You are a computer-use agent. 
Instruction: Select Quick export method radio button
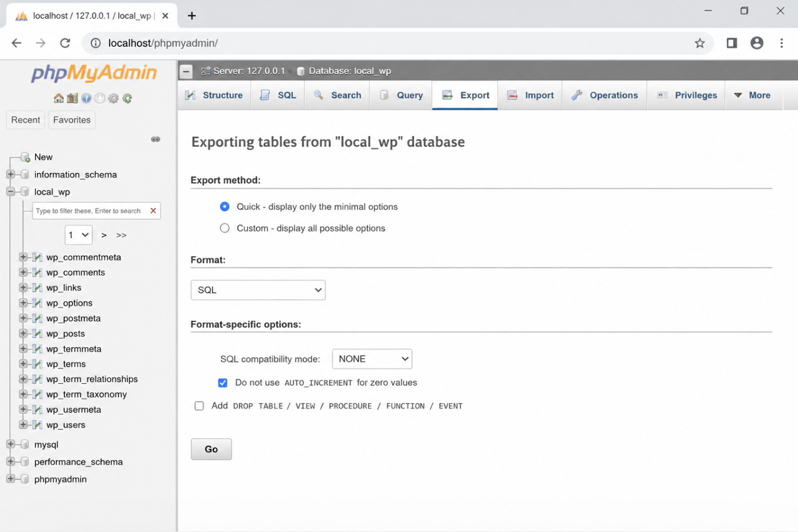(224, 207)
